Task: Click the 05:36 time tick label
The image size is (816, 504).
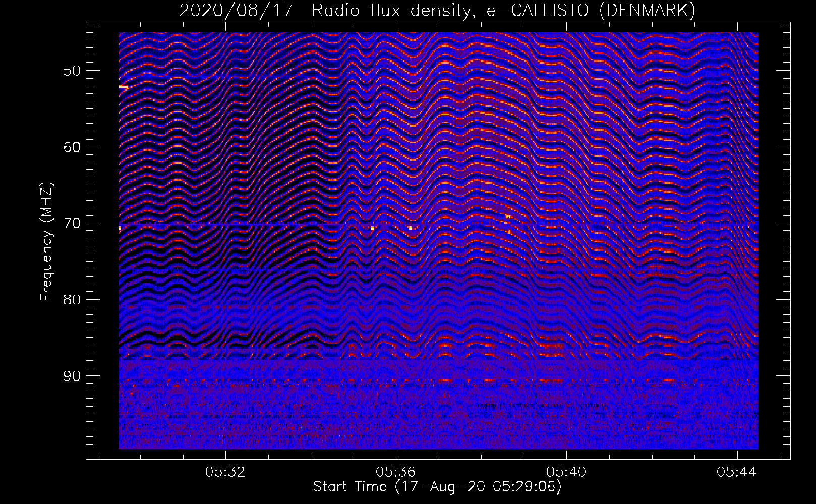Action: coord(396,472)
